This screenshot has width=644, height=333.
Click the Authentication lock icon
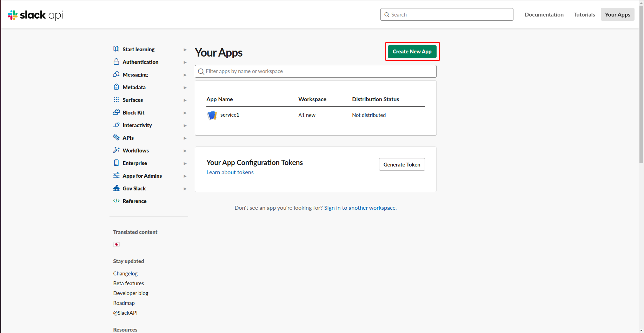pos(116,62)
